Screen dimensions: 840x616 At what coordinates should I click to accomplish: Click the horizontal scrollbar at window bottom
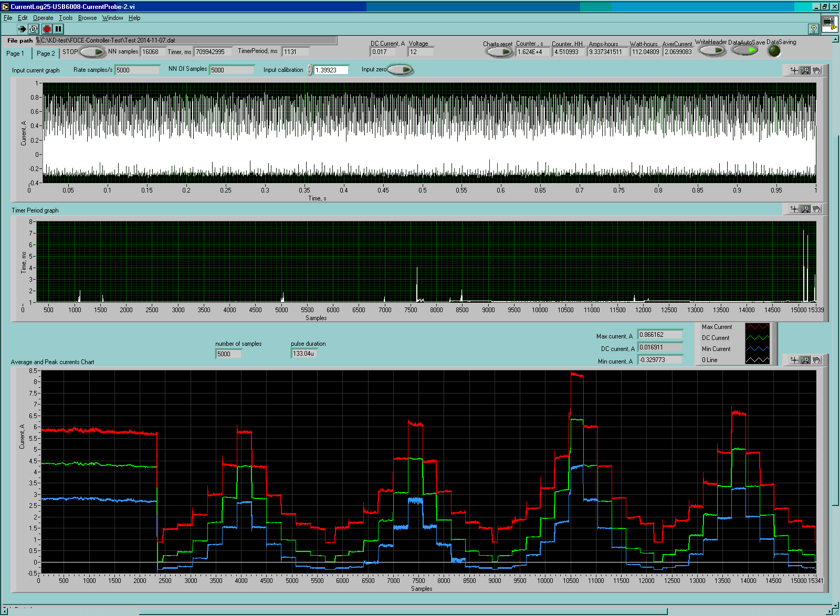tap(403, 611)
